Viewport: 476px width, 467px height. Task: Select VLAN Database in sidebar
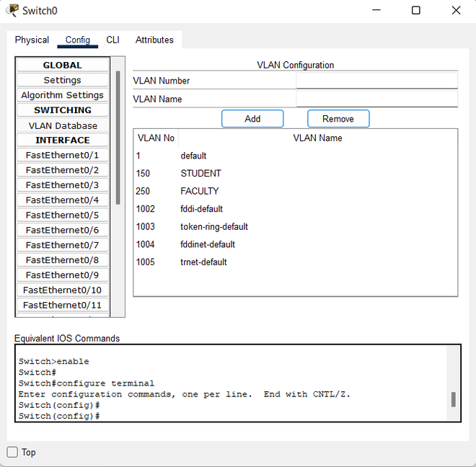click(62, 125)
